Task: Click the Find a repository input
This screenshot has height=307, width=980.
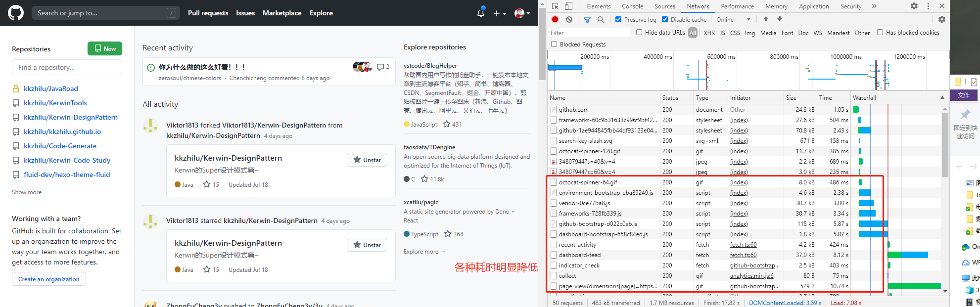Action: 67,67
